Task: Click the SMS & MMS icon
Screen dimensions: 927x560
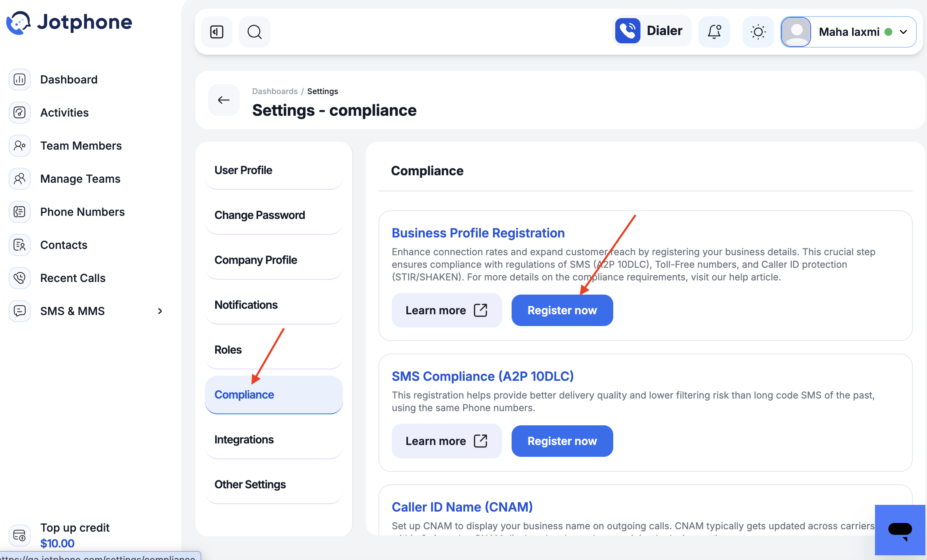Action: click(x=20, y=311)
